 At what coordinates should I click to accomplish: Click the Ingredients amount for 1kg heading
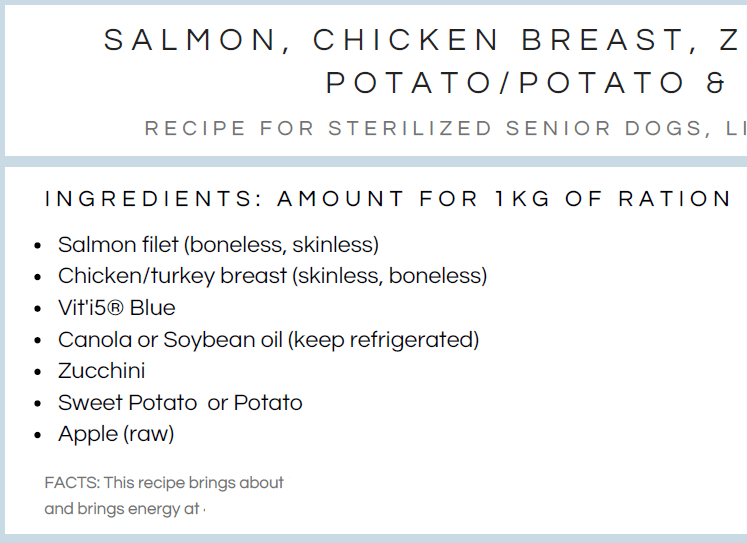[x=388, y=199]
